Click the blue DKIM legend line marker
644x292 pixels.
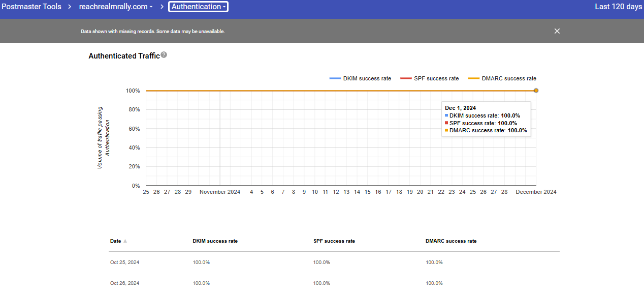(x=335, y=78)
